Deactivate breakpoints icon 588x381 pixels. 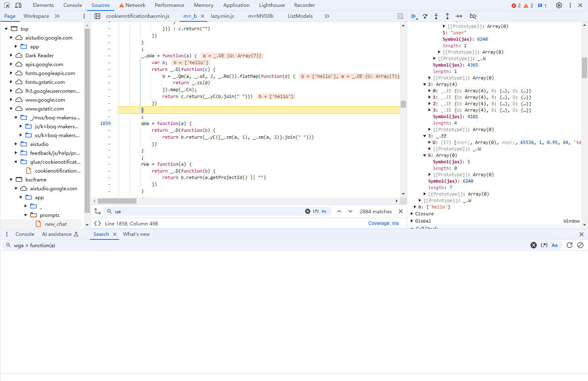[473, 16]
